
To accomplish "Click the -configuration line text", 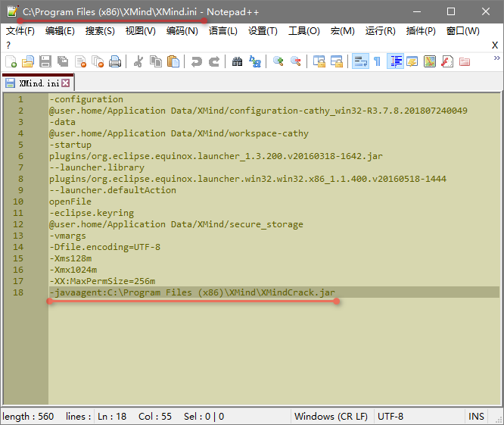I will pos(86,99).
